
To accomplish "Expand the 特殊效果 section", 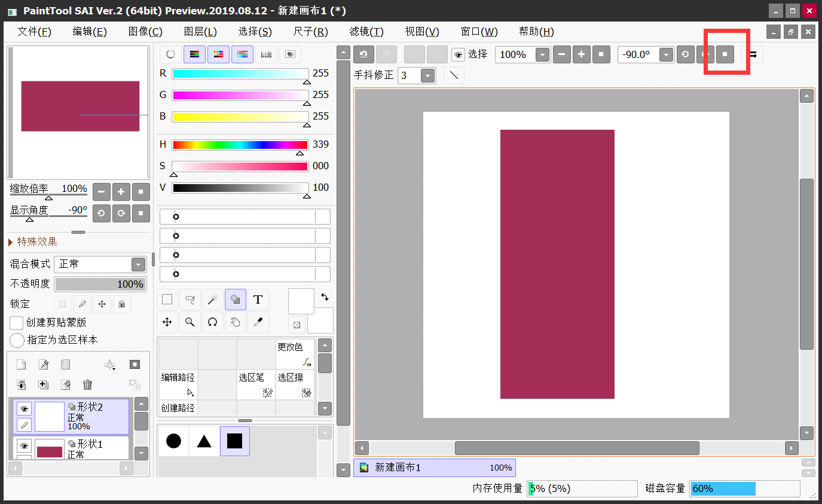I will [x=33, y=242].
